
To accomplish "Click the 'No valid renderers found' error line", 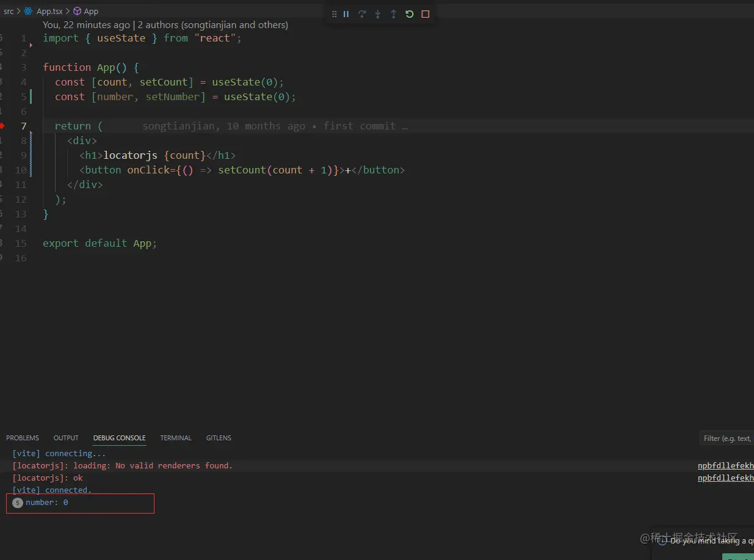I will pos(123,465).
